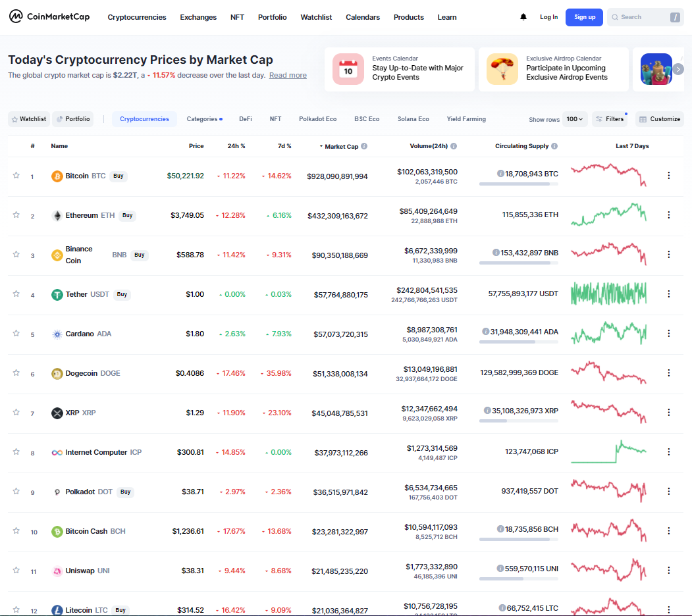Click the Bitcoin Last 7 Days sparkline

click(608, 175)
